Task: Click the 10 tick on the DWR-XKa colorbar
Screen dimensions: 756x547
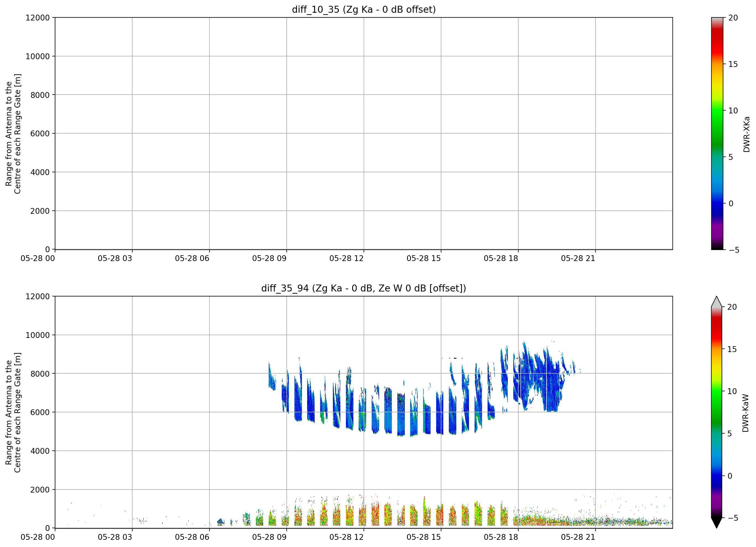Action: [733, 111]
